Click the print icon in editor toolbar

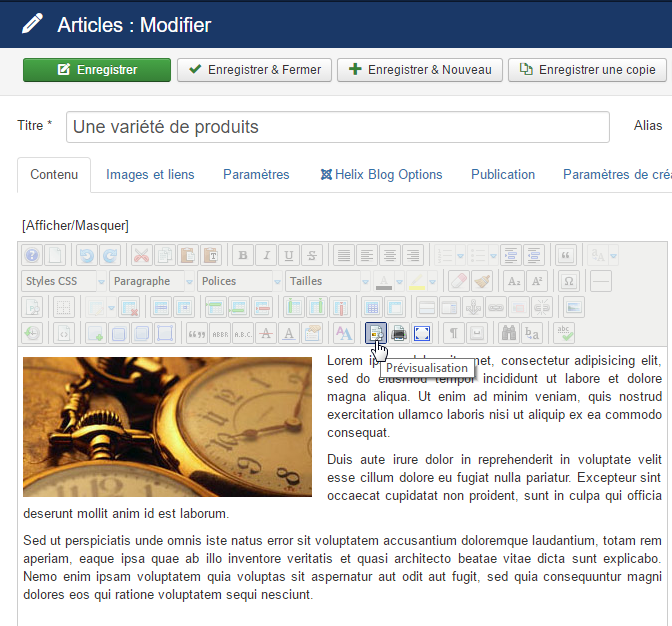tap(399, 333)
